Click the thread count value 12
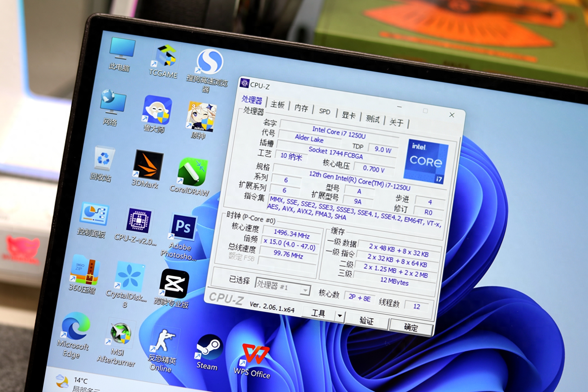Viewport: 588px width, 392px height. tap(417, 306)
